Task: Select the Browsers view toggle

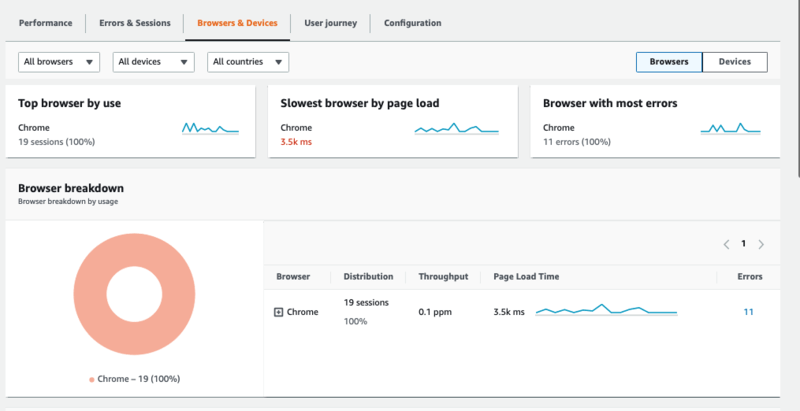Action: pyautogui.click(x=669, y=62)
